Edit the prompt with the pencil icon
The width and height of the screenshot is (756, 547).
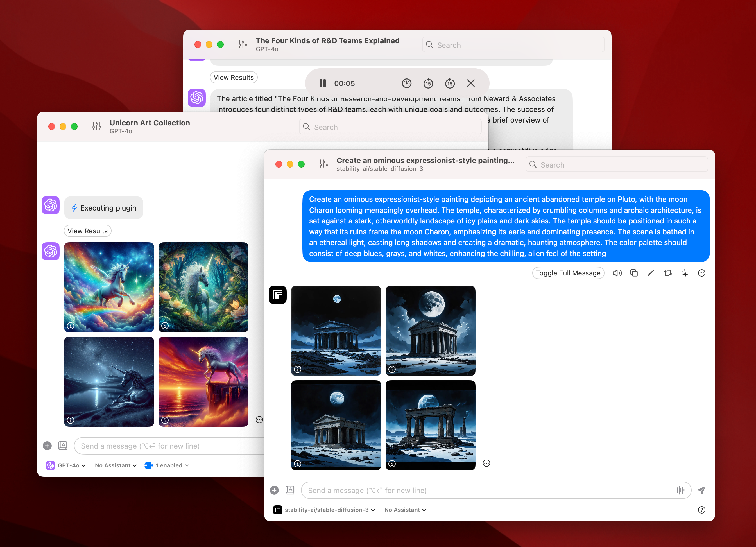[x=651, y=273]
